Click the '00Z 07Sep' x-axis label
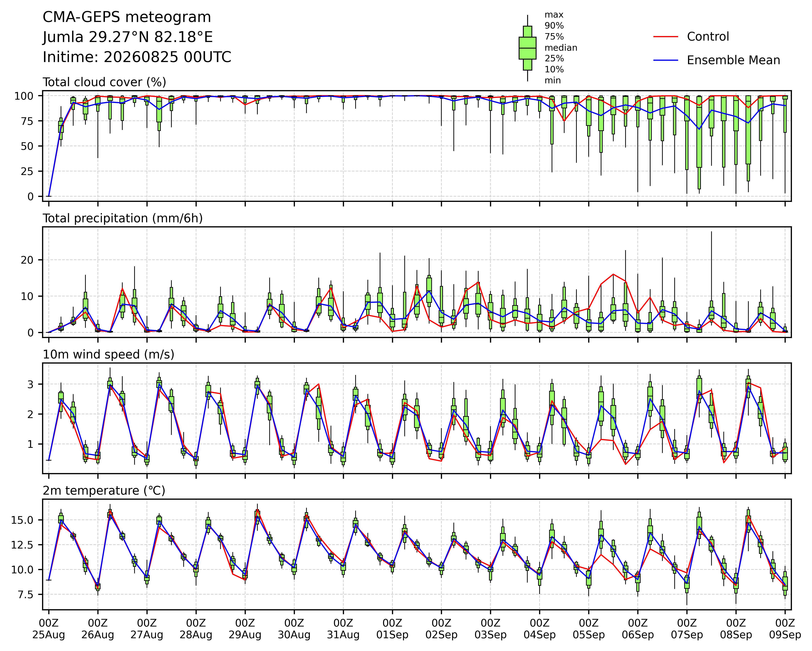812x651 pixels. pos(687,629)
